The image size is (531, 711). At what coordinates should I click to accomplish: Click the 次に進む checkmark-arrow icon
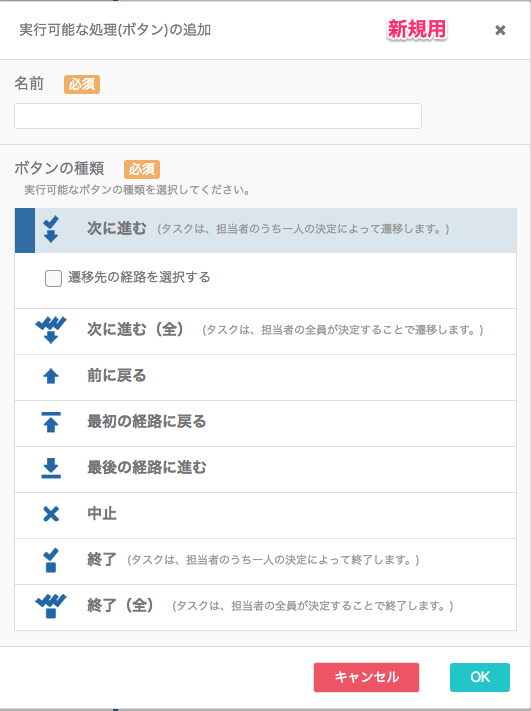51,229
